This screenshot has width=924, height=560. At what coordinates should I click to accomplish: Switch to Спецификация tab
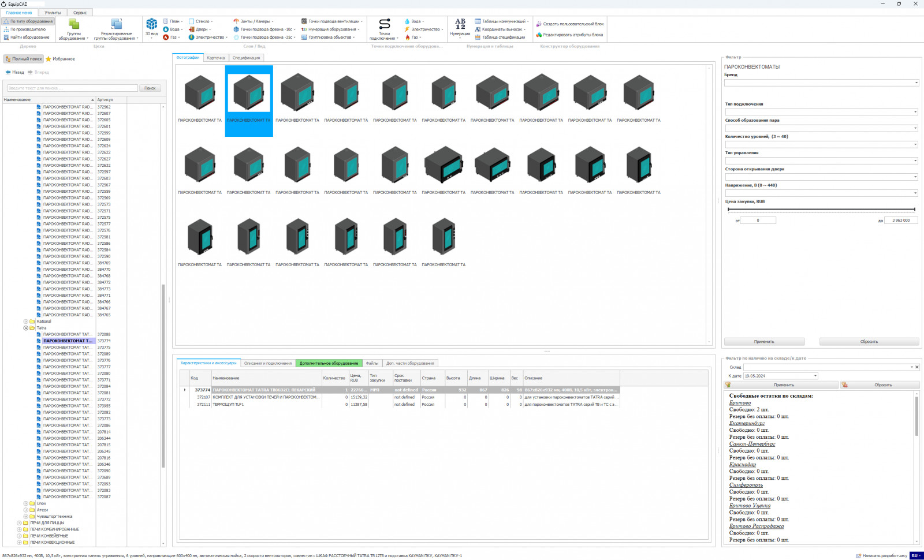(x=247, y=58)
